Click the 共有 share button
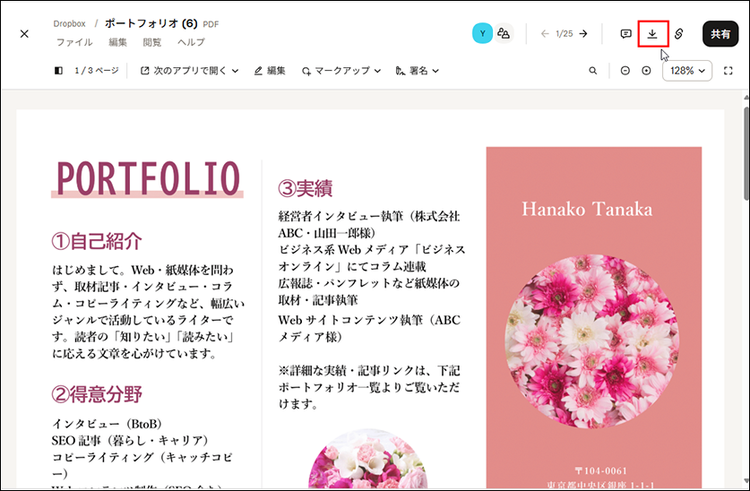 [720, 34]
